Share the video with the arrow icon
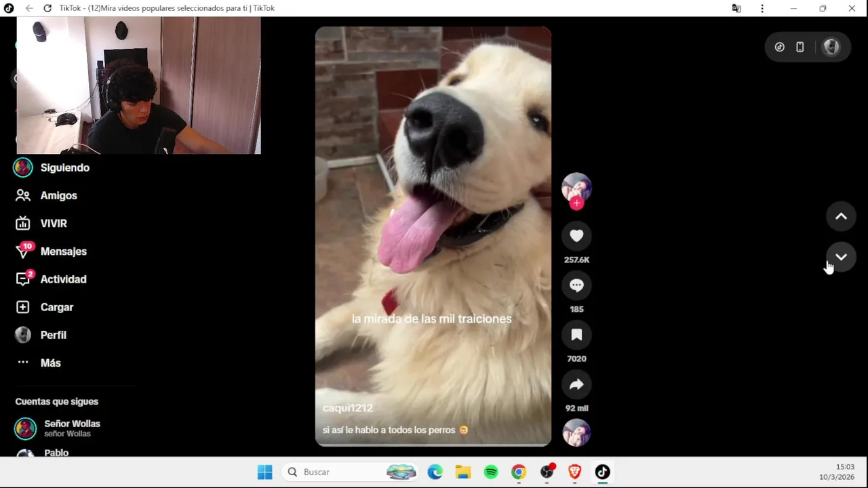 [576, 384]
